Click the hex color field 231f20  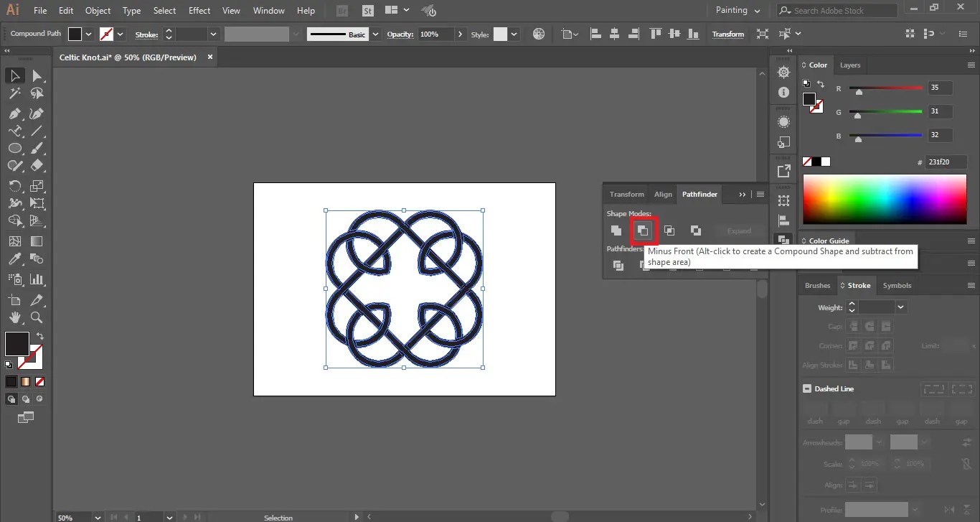[x=946, y=162]
